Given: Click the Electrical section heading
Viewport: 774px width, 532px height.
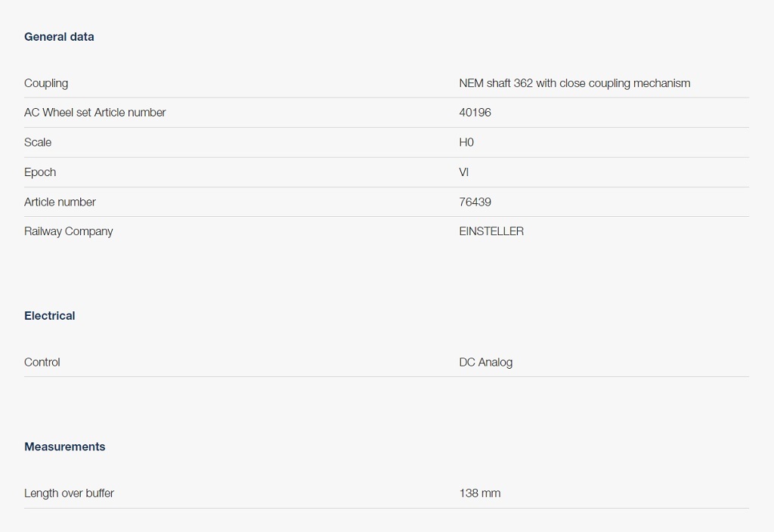Looking at the screenshot, I should point(50,316).
